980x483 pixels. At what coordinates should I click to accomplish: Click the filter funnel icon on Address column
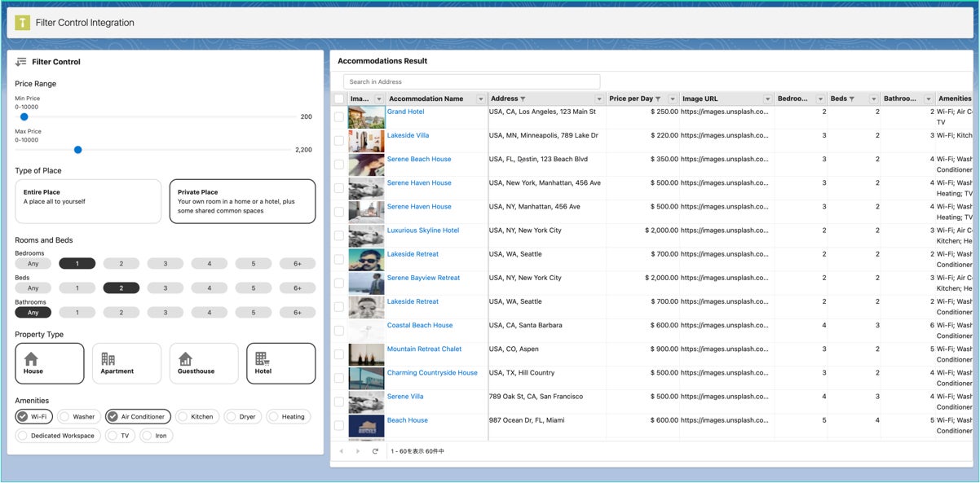523,99
